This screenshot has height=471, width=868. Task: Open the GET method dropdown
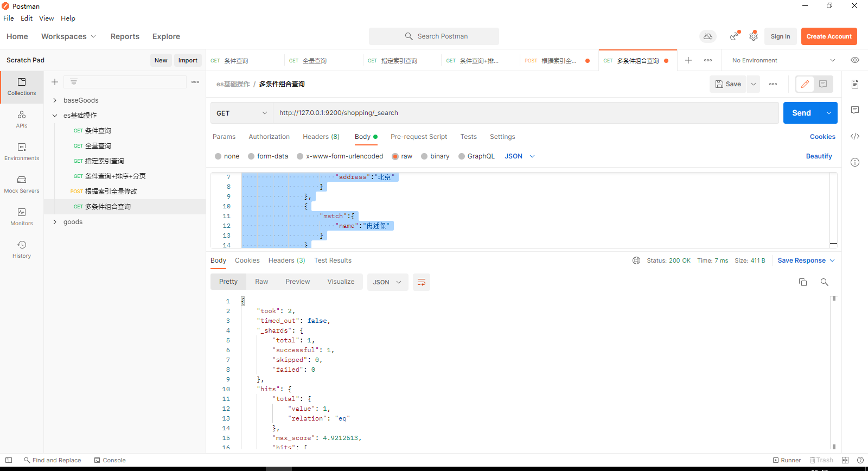(x=241, y=113)
